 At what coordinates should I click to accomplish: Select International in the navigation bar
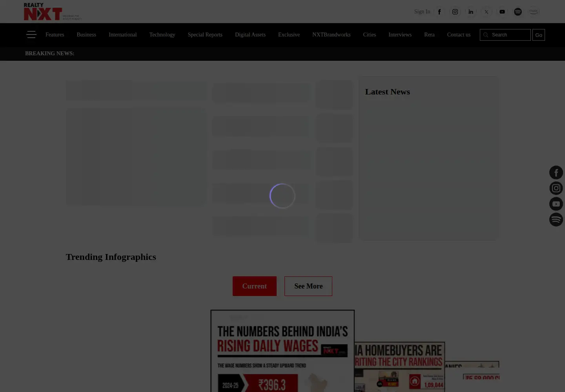pyautogui.click(x=122, y=34)
